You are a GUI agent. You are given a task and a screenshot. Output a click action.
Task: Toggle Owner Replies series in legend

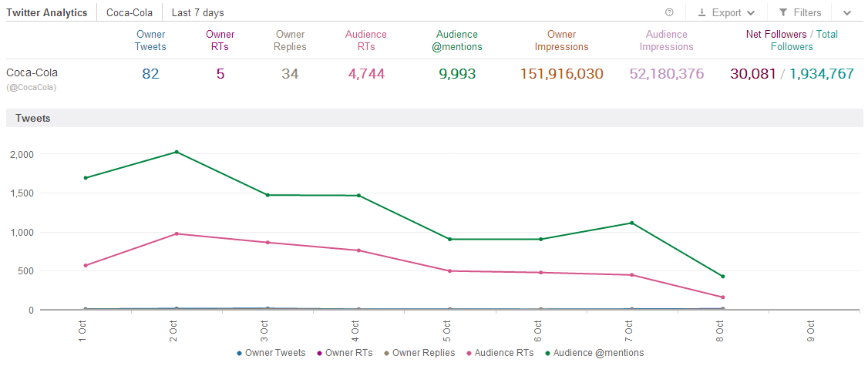[419, 353]
